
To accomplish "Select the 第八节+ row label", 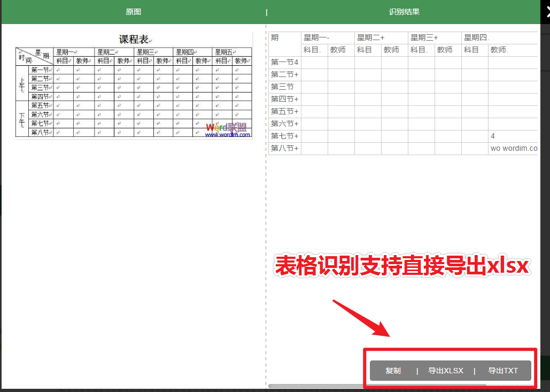I will (x=285, y=149).
